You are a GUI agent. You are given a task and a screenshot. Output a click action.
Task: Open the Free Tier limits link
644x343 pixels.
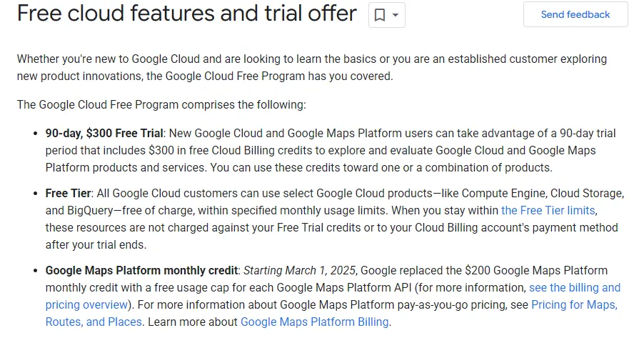pyautogui.click(x=548, y=210)
